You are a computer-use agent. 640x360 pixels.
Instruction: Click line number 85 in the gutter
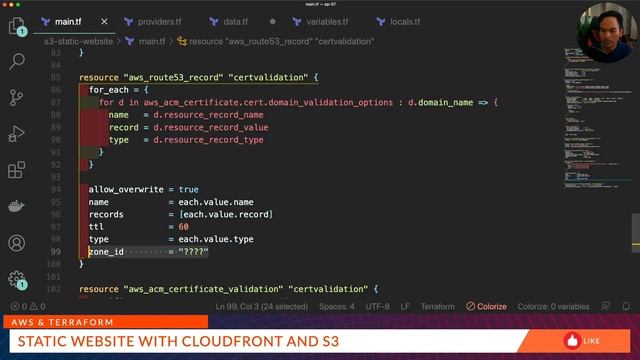56,77
